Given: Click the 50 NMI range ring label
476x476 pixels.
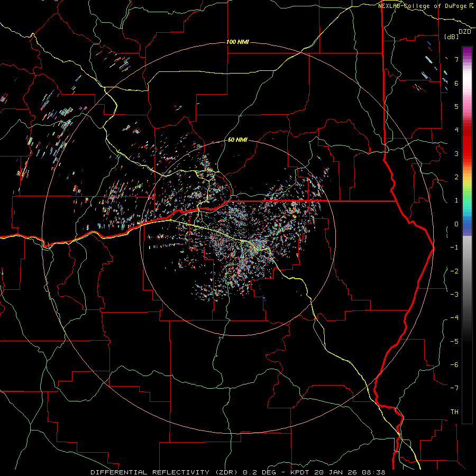Looking at the screenshot, I should tap(237, 140).
